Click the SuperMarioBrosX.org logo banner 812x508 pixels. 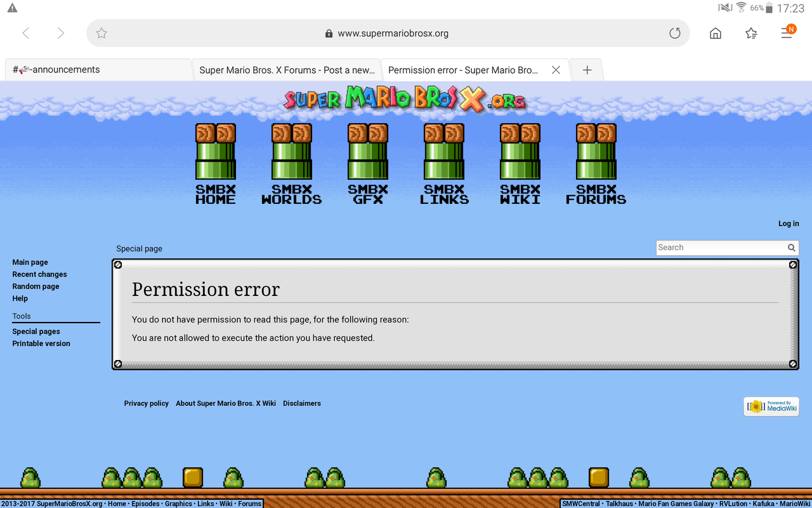(405, 98)
